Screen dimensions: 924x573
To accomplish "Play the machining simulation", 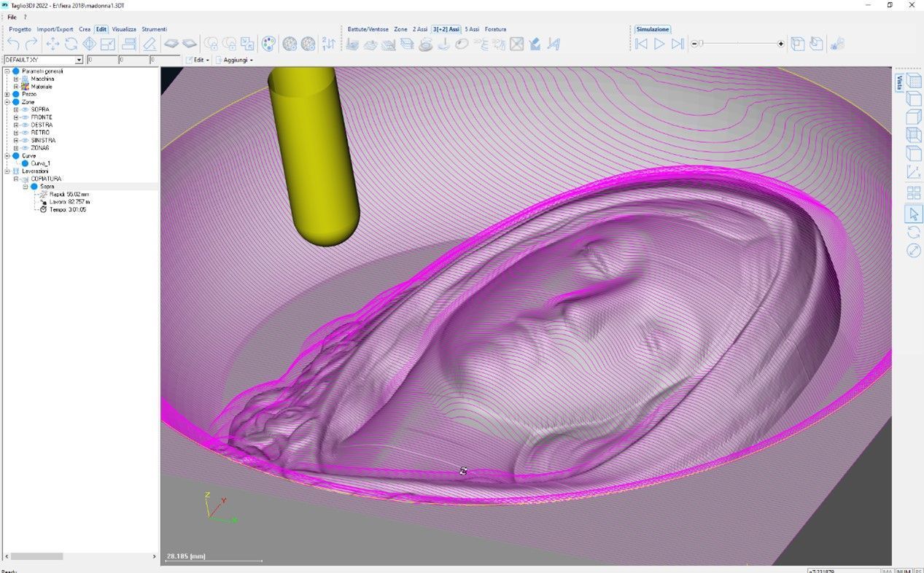I will point(659,44).
